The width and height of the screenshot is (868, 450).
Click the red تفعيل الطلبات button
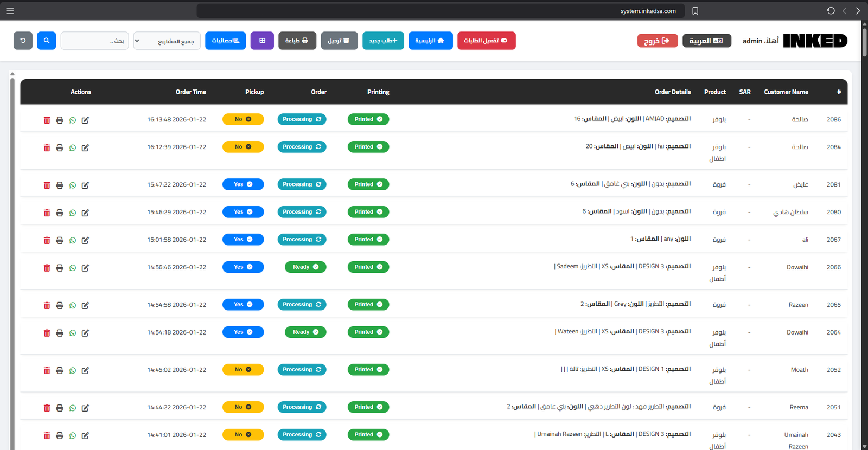(486, 41)
